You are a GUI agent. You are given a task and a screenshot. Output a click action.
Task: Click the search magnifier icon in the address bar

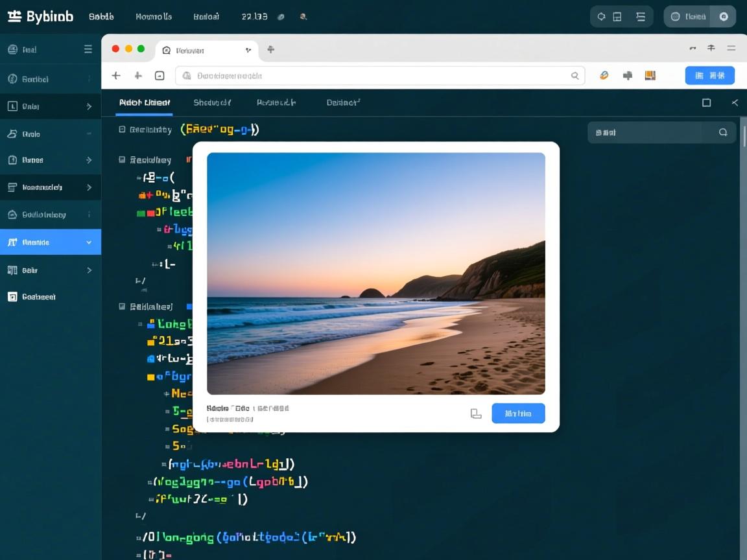tap(575, 76)
